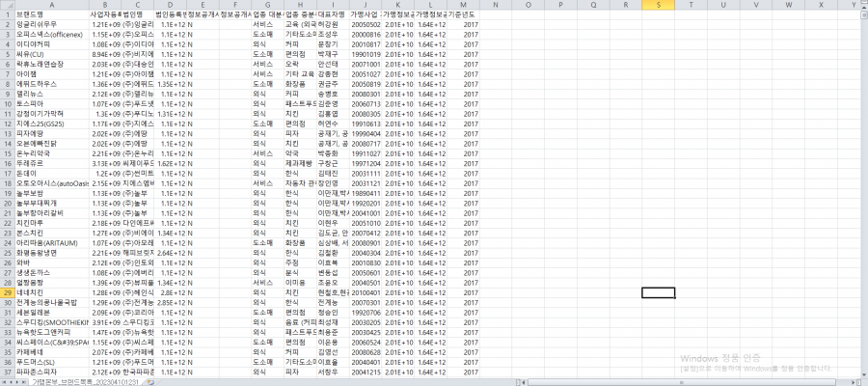
Task: Select representative name cell 허강원
Action: [333, 25]
